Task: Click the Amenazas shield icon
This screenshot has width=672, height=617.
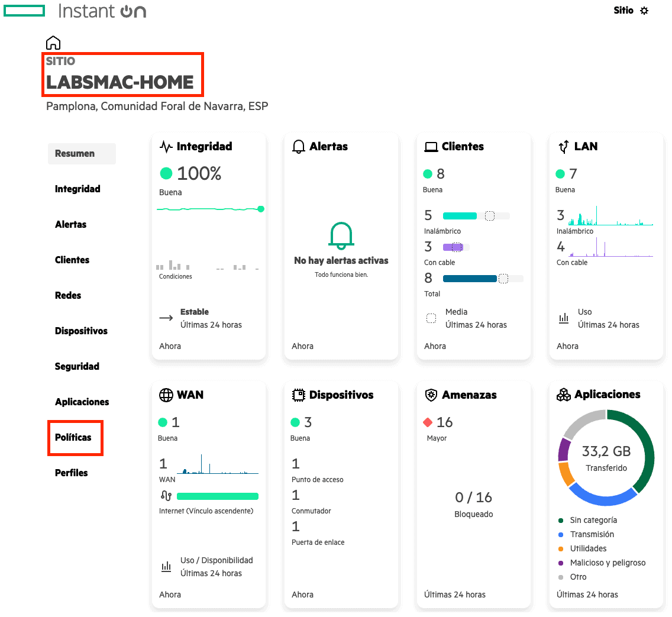Action: [x=431, y=395]
